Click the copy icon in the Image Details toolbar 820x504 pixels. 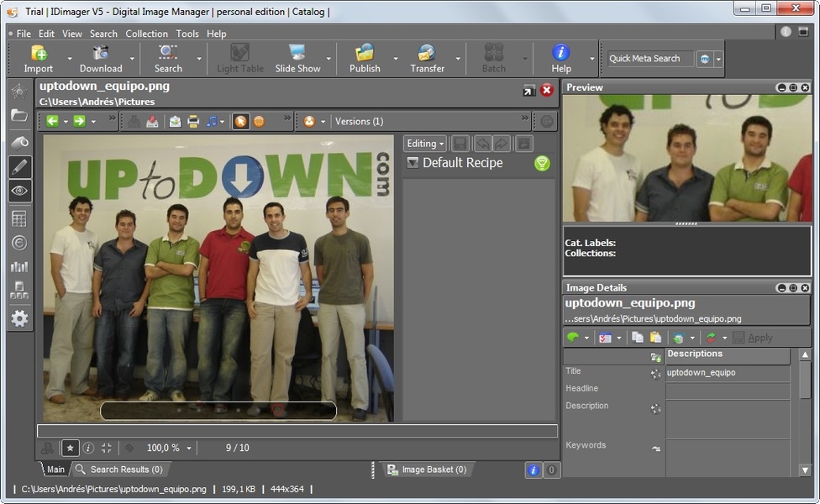click(x=637, y=338)
